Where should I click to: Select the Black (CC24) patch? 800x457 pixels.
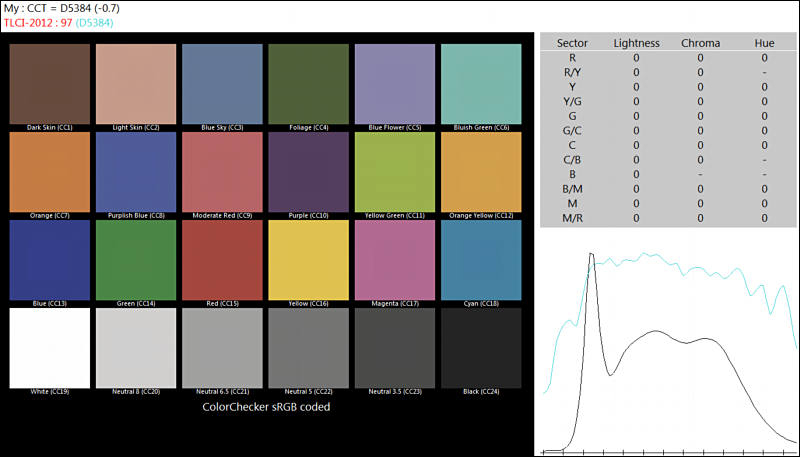click(x=481, y=347)
